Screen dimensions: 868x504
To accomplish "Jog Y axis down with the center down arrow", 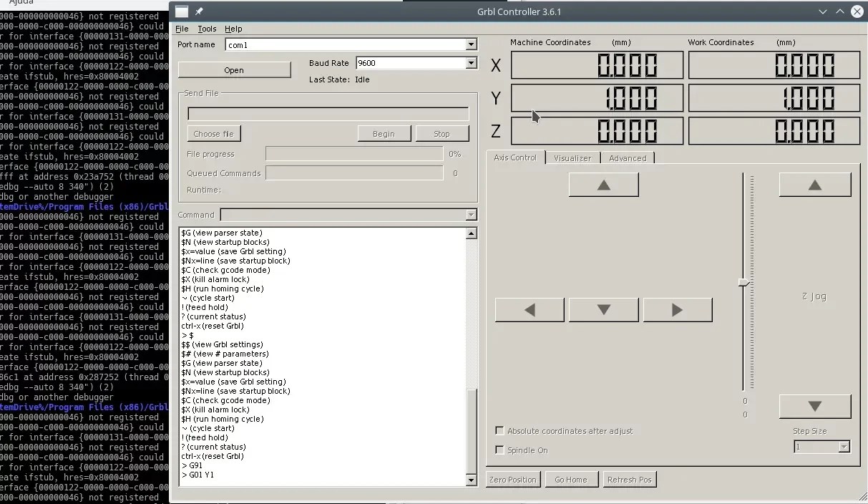I will pos(603,310).
